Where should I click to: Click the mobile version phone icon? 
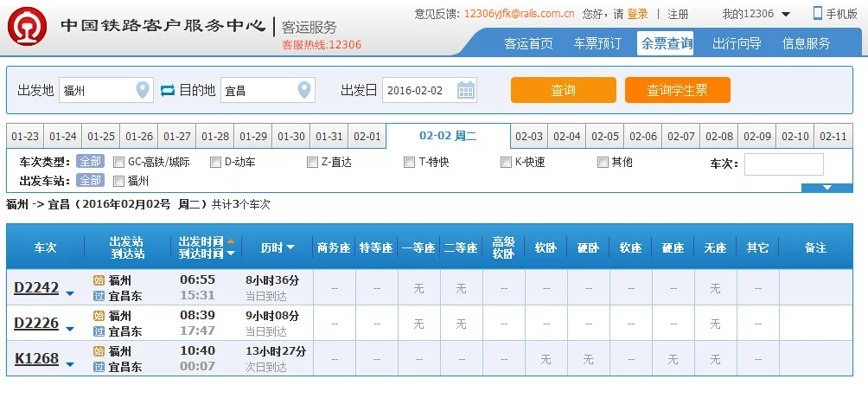point(818,13)
